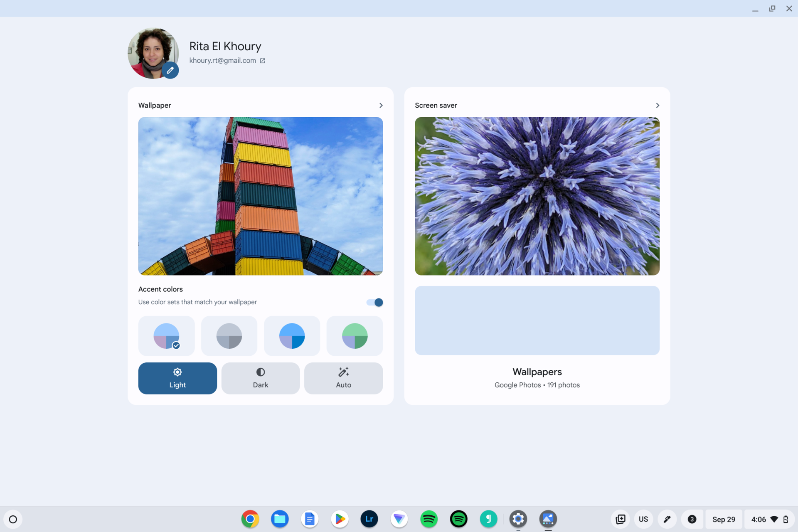Open the Google account external link icon
The image size is (798, 532).
pos(262,61)
